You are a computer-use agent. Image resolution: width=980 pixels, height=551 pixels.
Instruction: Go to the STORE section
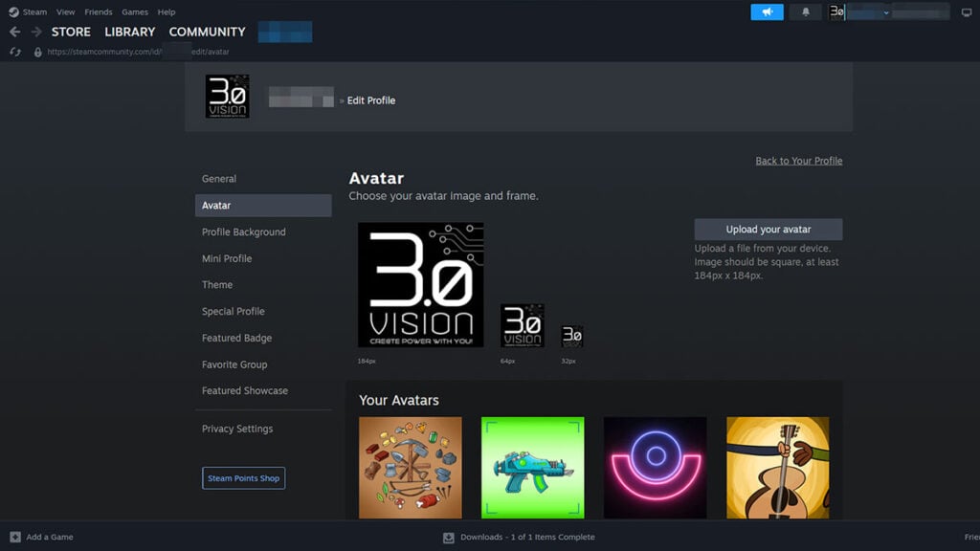71,31
